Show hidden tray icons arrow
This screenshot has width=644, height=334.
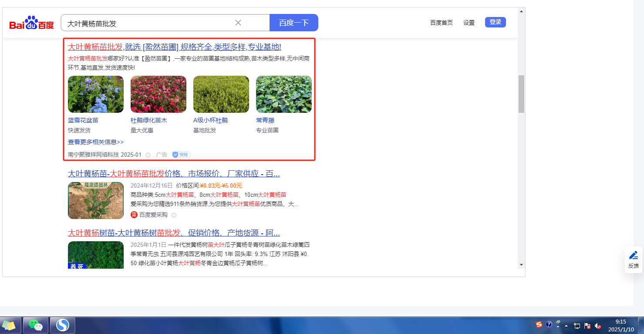click(x=566, y=325)
